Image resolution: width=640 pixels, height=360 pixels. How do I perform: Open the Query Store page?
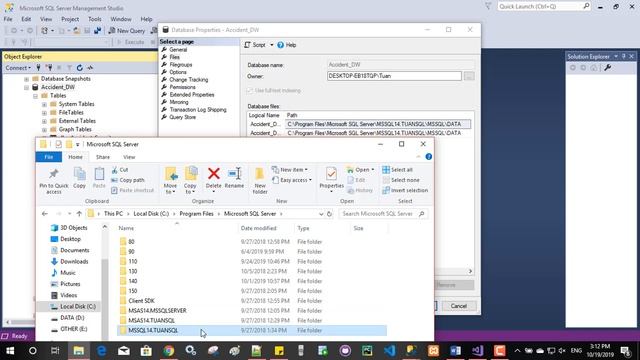tap(182, 117)
